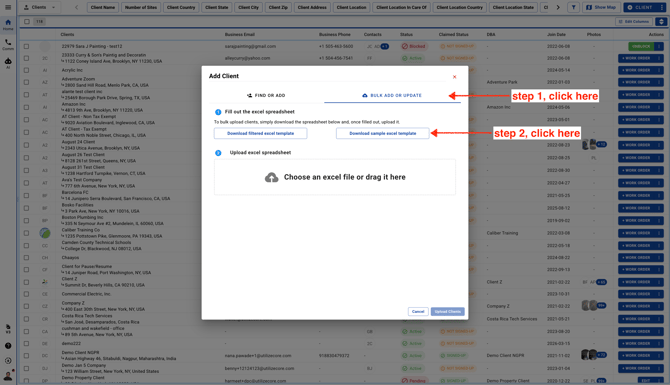Select the demo222 row checkbox
Viewport: 670px width, 385px height.
click(26, 343)
